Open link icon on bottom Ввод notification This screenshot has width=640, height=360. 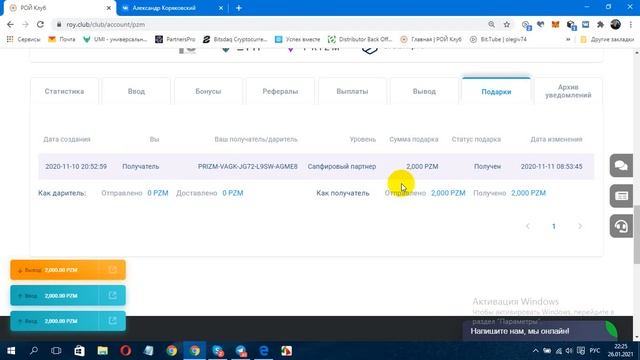[113, 321]
